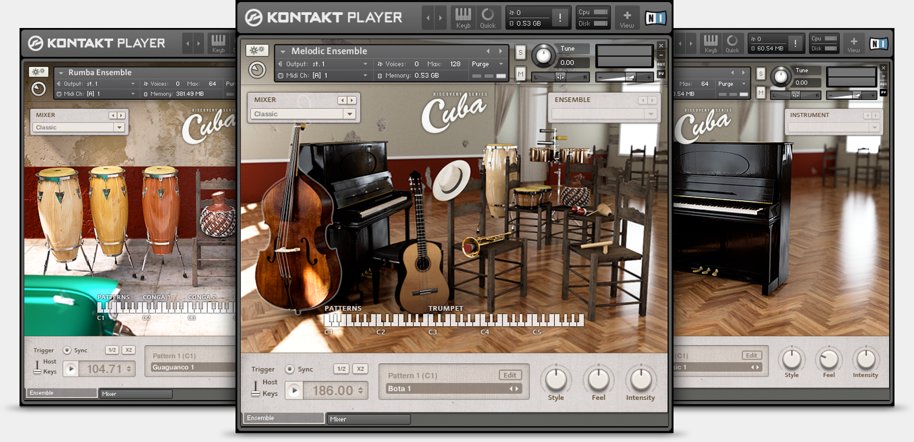Open the ENSEMBLE dropdown in center window

point(603,114)
